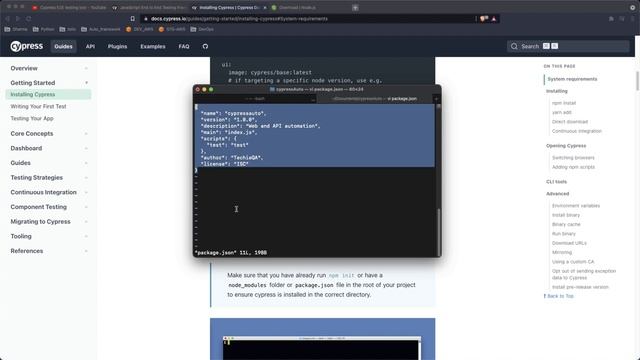Open the FAQ nav item
The height and width of the screenshot is (360, 640).
point(184,47)
